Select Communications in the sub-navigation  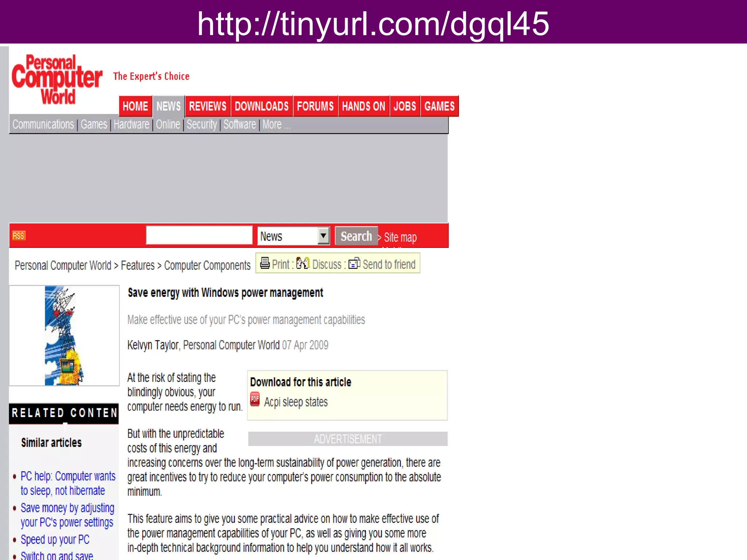pos(43,124)
